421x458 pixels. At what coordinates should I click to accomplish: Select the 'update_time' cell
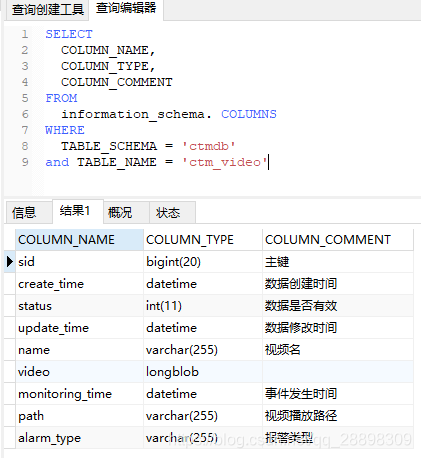pyautogui.click(x=80, y=328)
